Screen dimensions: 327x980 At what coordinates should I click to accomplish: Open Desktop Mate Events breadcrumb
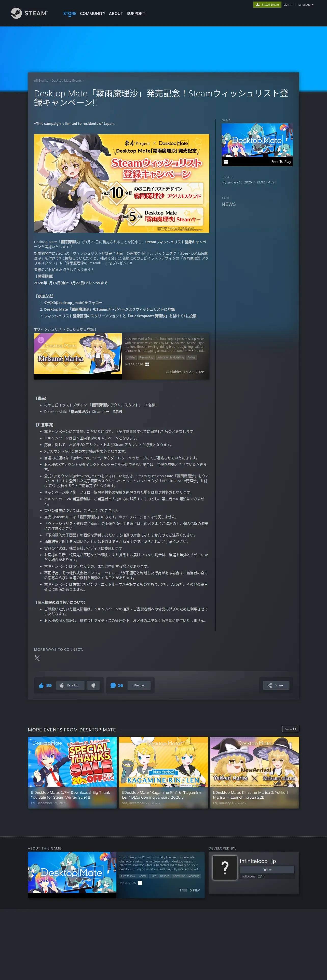click(67, 81)
